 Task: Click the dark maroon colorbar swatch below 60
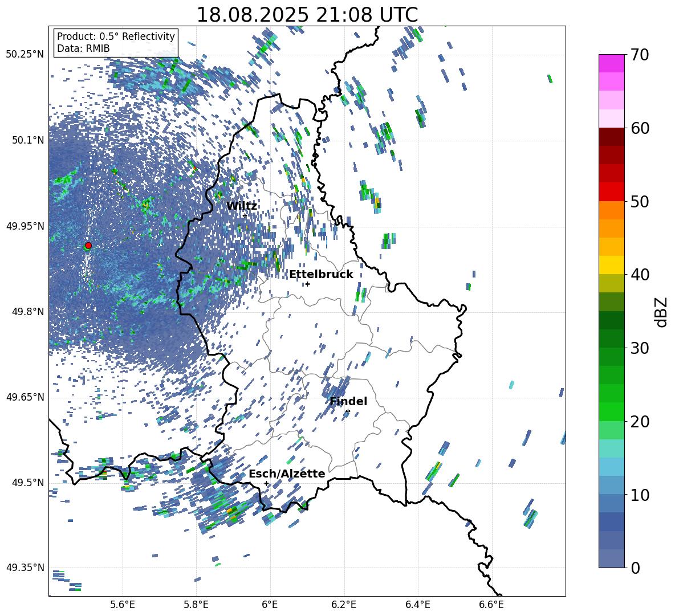tap(611, 136)
